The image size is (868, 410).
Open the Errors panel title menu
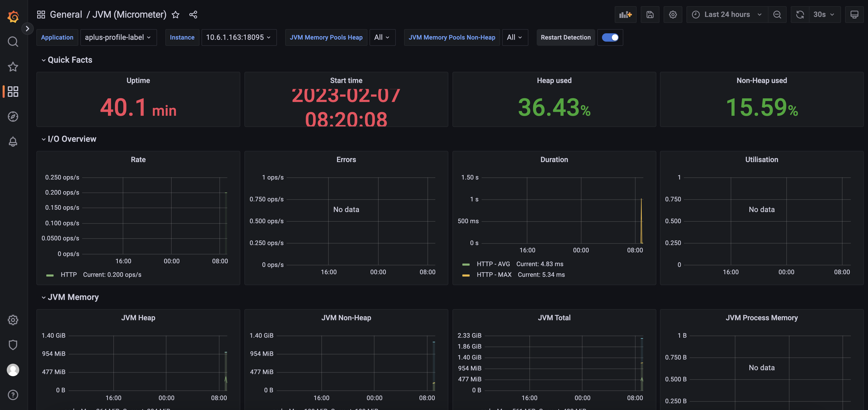346,160
